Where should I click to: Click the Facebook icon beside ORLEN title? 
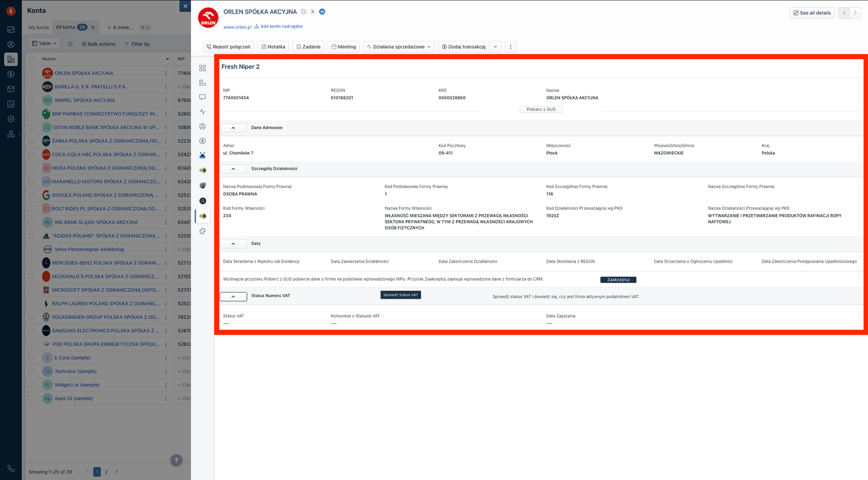pos(303,11)
